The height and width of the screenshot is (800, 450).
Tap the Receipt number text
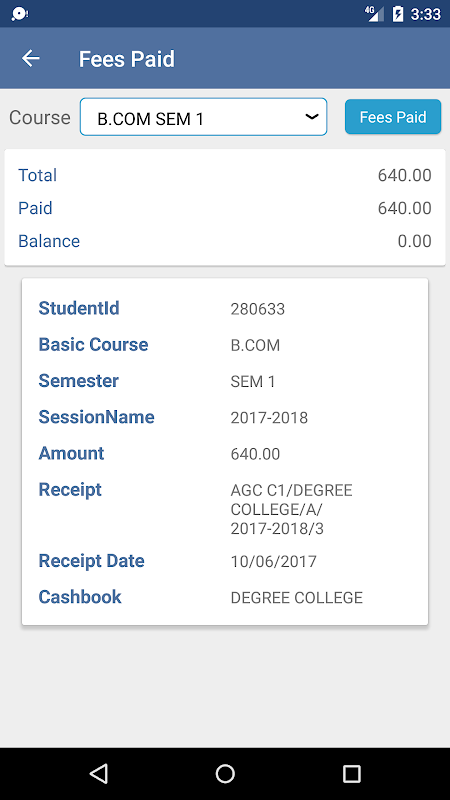[291, 509]
